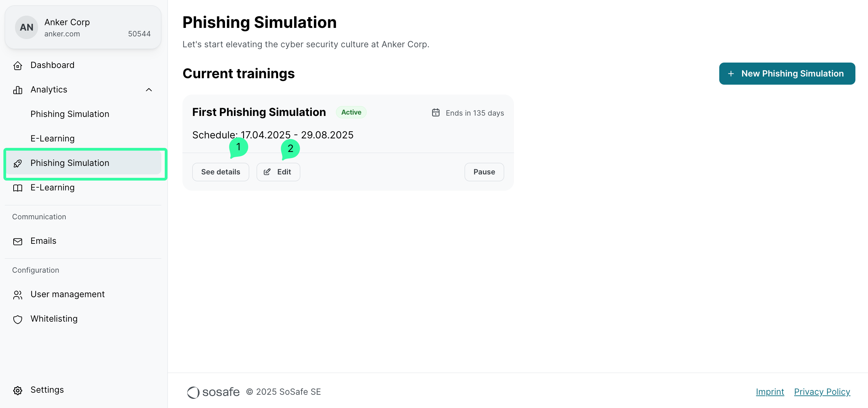Click the Dashboard home icon
Viewport: 868px width, 408px height.
click(x=18, y=66)
